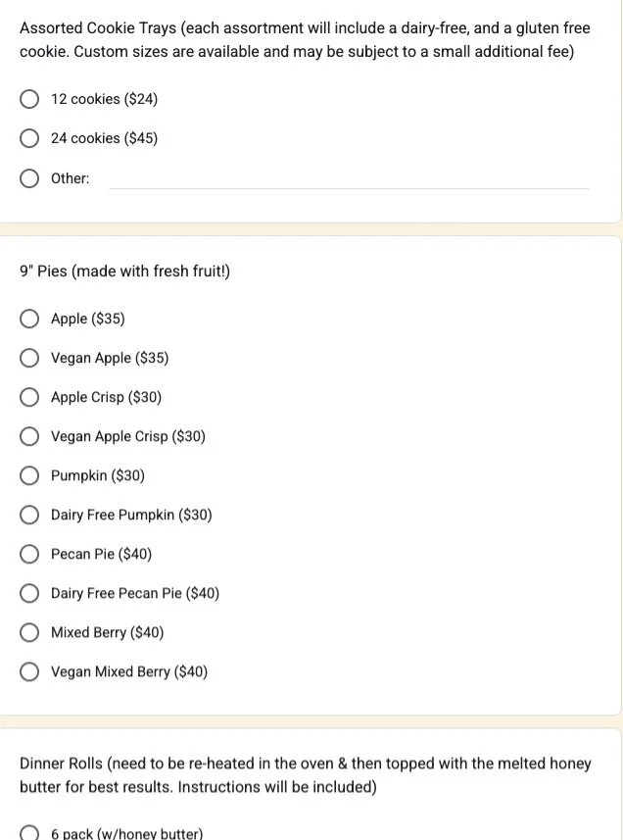The height and width of the screenshot is (840, 623).
Task: Select 6 pack dinner rolls with honey butter
Action: [x=30, y=834]
